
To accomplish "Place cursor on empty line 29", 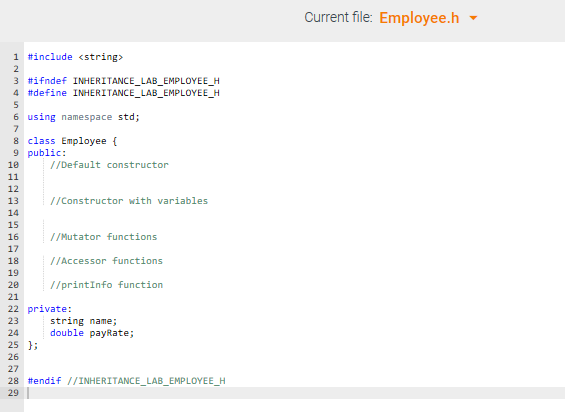I will (295, 393).
